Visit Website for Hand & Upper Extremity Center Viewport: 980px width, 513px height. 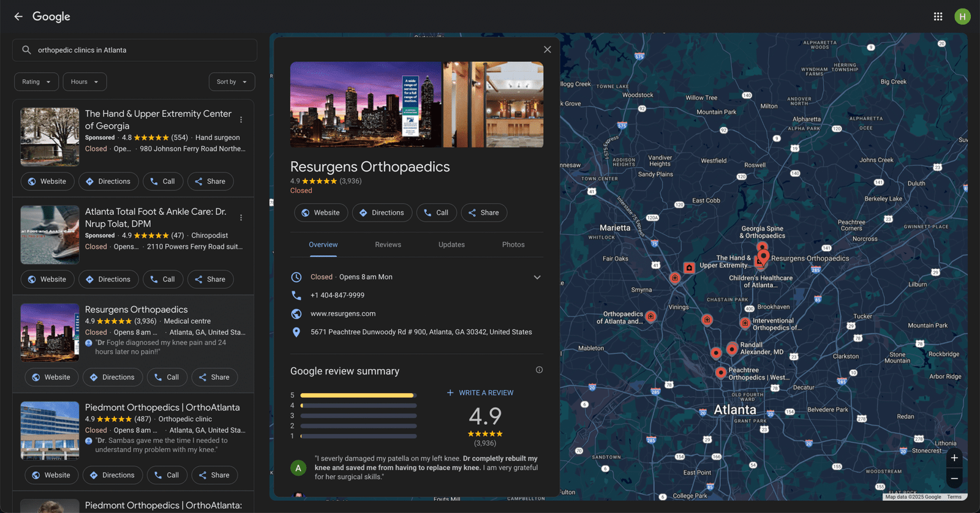click(48, 181)
